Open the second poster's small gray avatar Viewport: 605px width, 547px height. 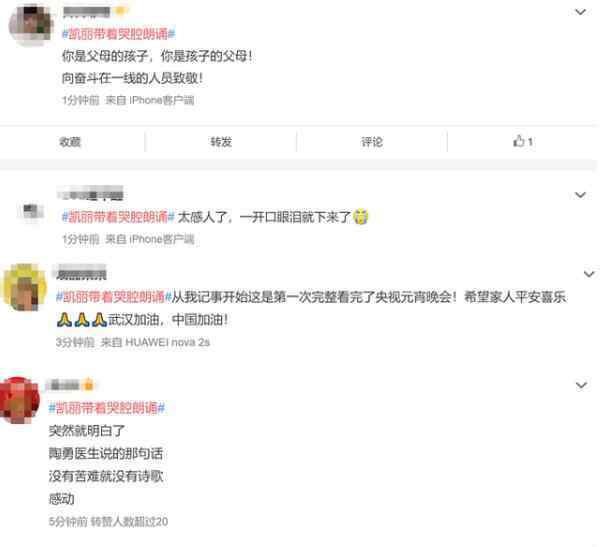click(32, 211)
